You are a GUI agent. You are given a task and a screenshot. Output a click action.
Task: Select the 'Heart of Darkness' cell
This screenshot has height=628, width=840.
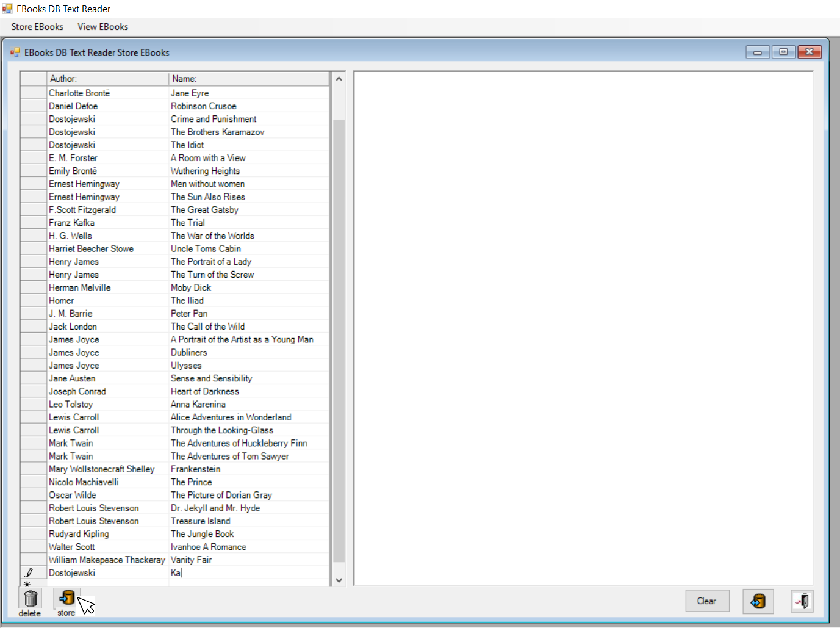249,391
